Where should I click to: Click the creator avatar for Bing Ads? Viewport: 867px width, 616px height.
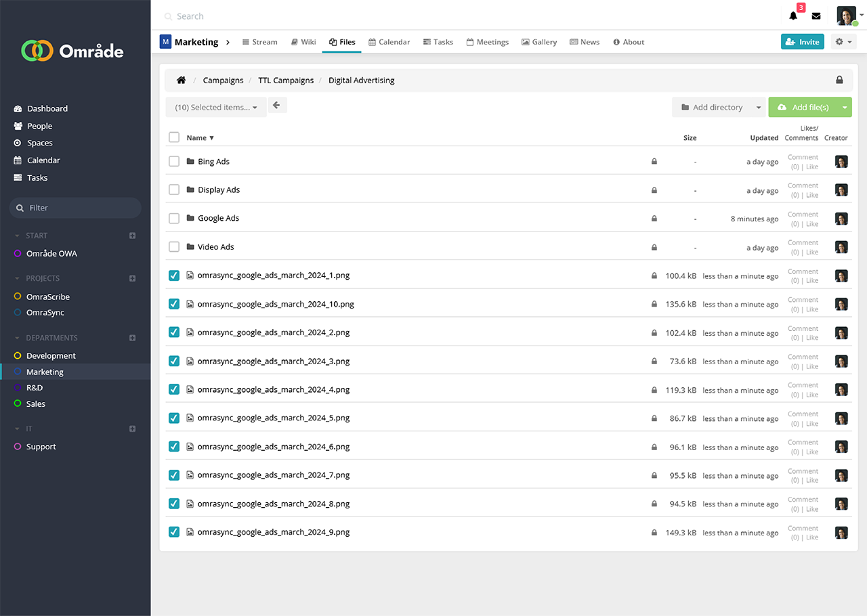841,162
